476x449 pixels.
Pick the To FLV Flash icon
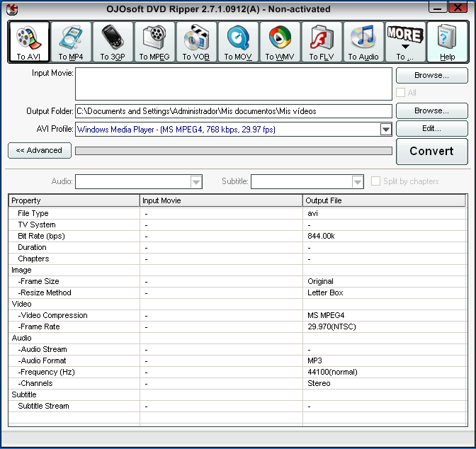click(322, 42)
